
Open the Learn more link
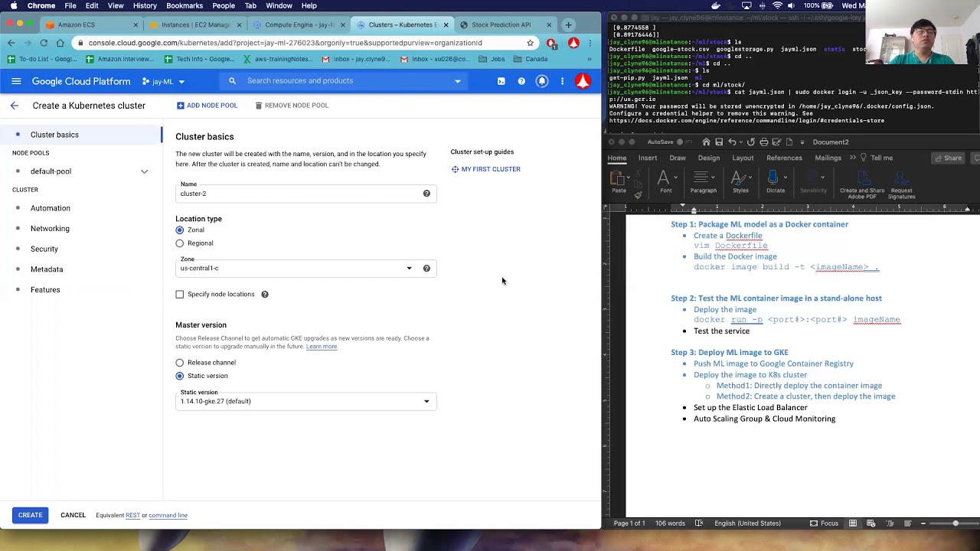click(322, 347)
